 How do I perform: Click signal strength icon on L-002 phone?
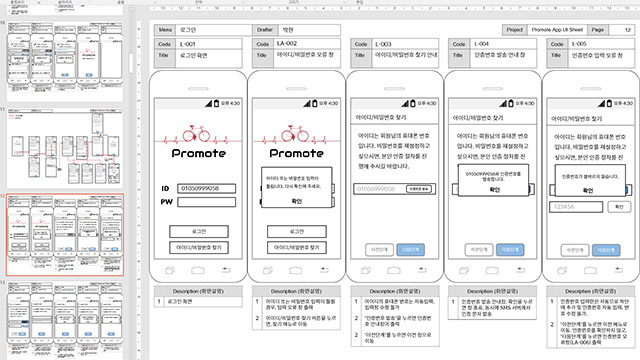tap(307, 104)
